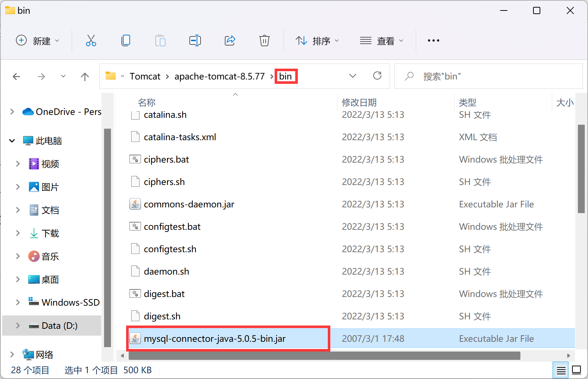Expand the Data (D:) drive in sidebar
The height and width of the screenshot is (379, 588).
[x=18, y=325]
